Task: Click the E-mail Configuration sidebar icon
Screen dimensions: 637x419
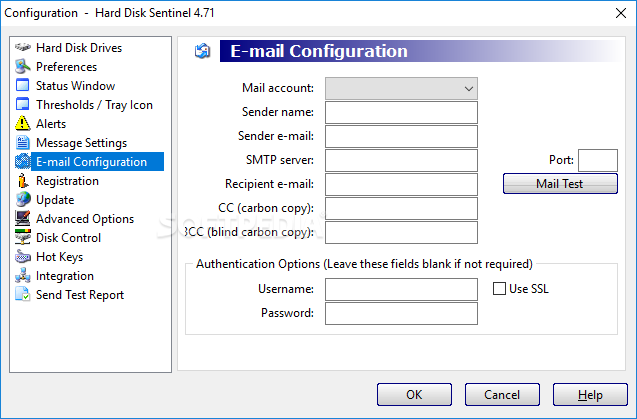Action: (x=23, y=161)
